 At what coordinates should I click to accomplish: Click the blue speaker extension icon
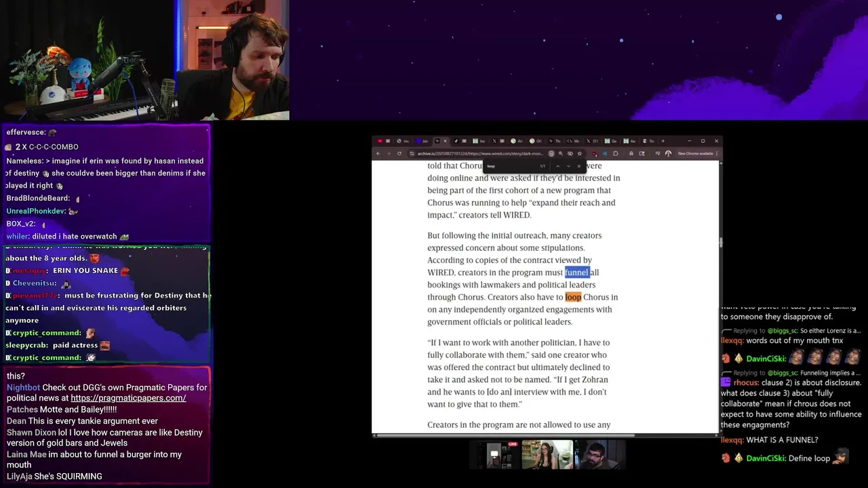click(605, 153)
